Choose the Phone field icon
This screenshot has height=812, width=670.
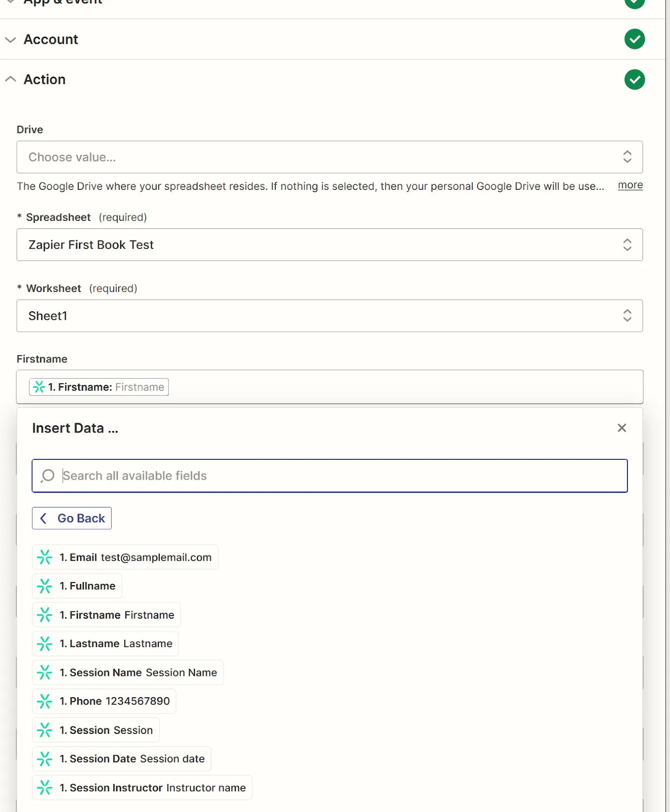pos(45,701)
